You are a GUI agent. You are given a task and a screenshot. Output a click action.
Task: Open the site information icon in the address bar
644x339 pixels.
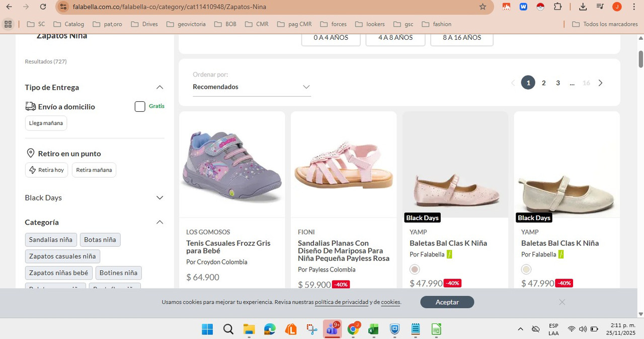[x=62, y=7]
